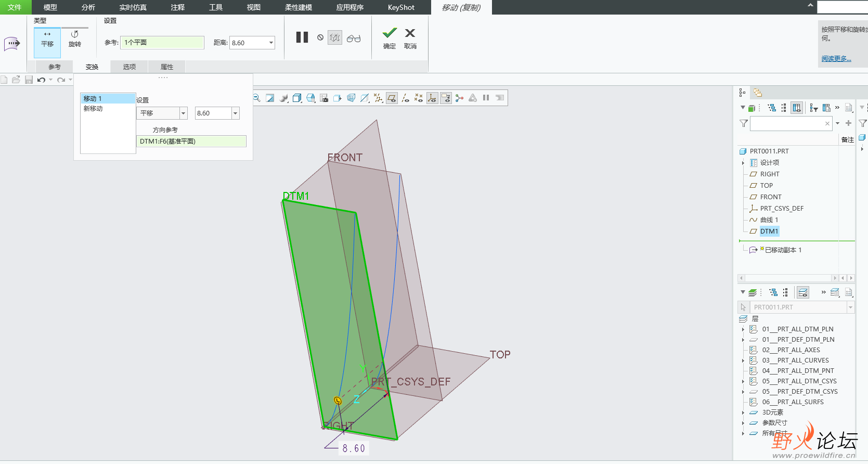The width and height of the screenshot is (868, 464).
Task: Add a filter with the plus icon
Action: (848, 123)
